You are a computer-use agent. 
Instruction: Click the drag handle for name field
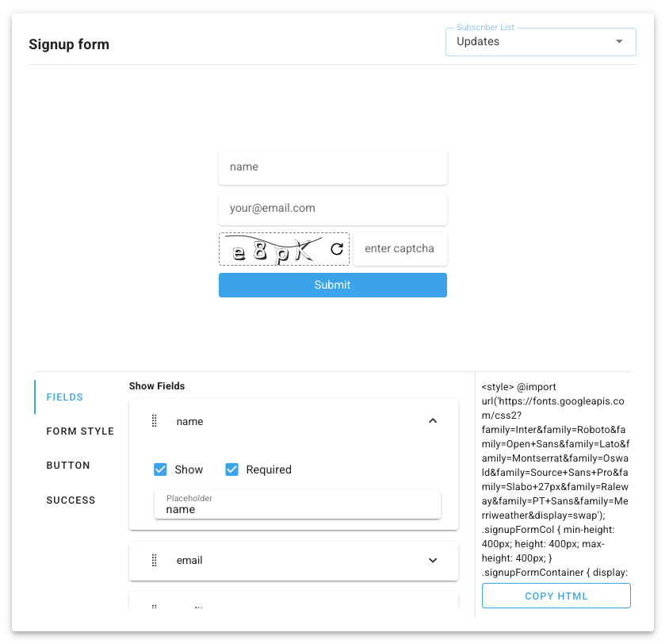[155, 421]
